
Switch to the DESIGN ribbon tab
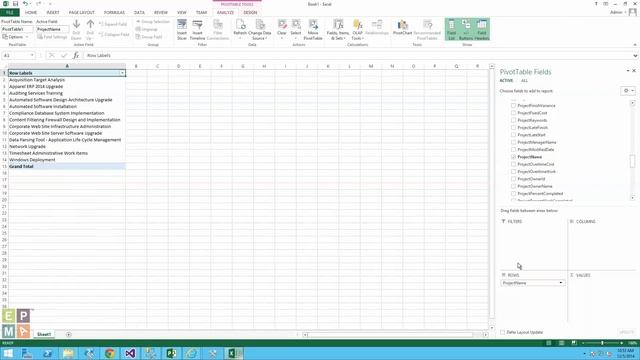(250, 12)
